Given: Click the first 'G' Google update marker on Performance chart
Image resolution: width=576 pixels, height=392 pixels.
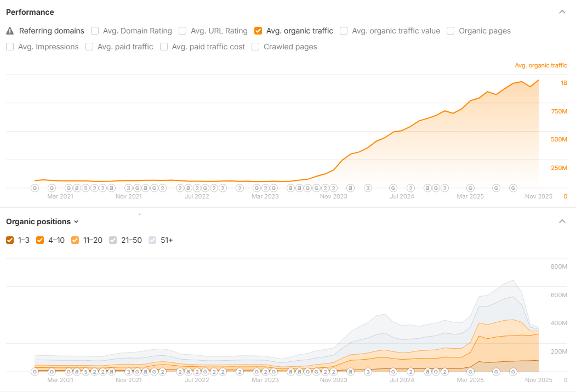Looking at the screenshot, I should coord(35,188).
